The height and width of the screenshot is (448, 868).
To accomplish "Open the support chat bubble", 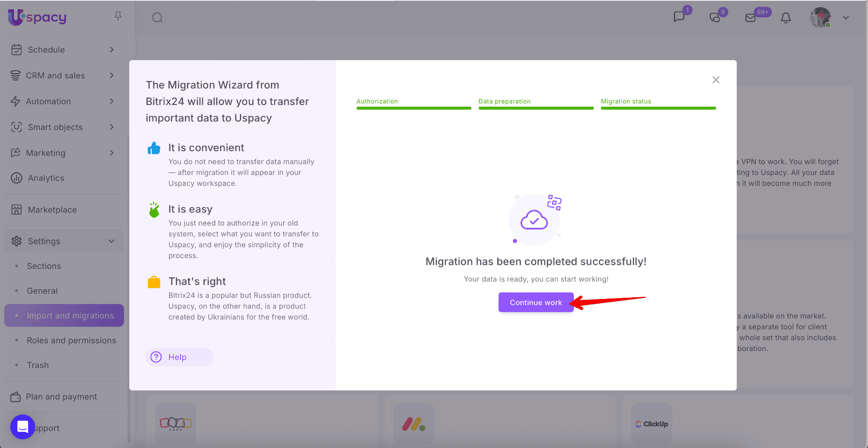I will pyautogui.click(x=22, y=427).
